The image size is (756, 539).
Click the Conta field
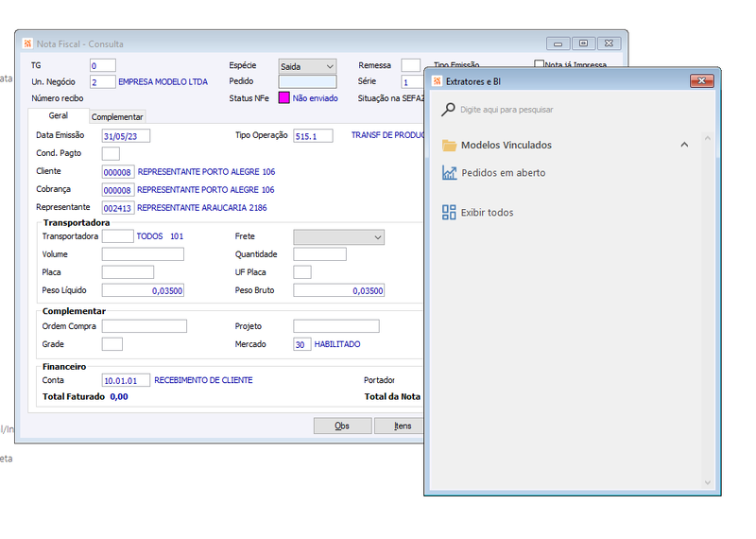(126, 380)
